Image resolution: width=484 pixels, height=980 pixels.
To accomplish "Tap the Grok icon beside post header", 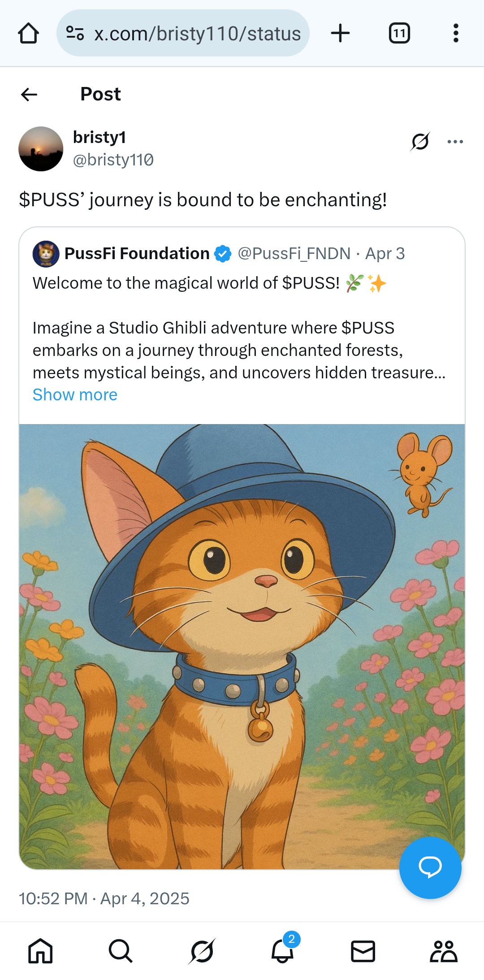I will click(420, 142).
